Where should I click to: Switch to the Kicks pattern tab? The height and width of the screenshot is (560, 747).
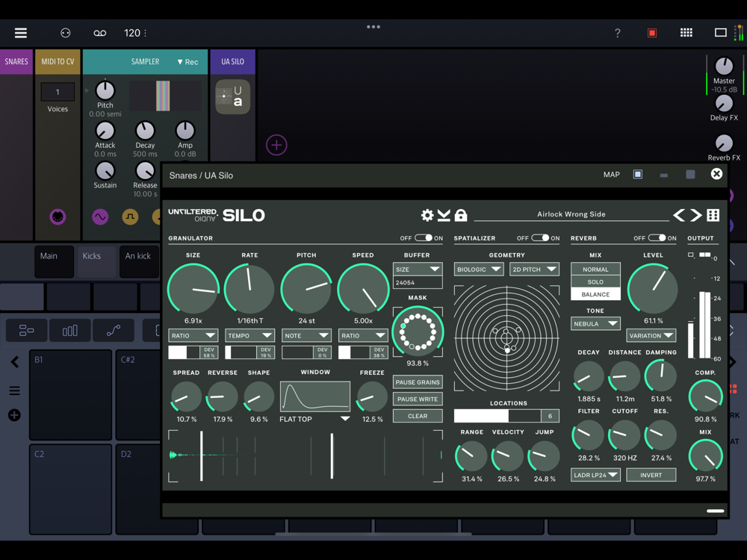[96, 261]
